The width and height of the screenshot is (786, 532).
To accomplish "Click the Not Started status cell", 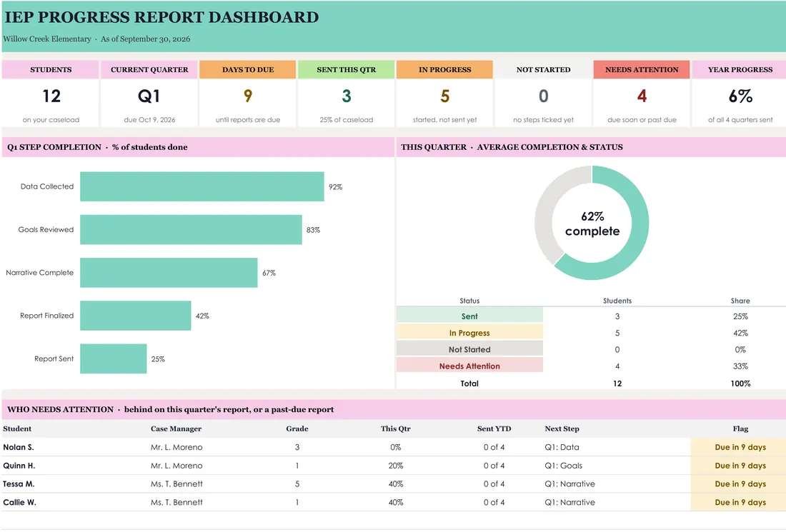I will tap(469, 349).
